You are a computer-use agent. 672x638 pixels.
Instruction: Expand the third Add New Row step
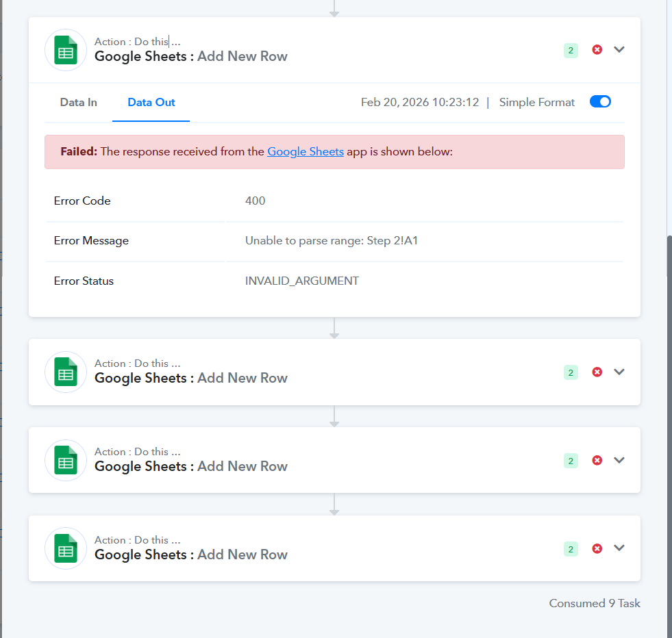coord(619,460)
